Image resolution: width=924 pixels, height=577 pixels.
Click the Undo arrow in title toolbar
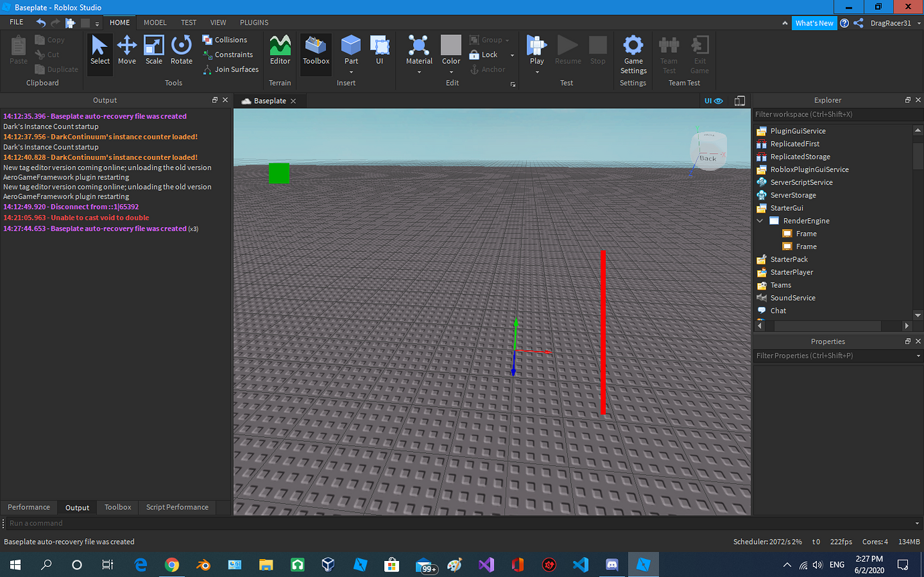(41, 23)
